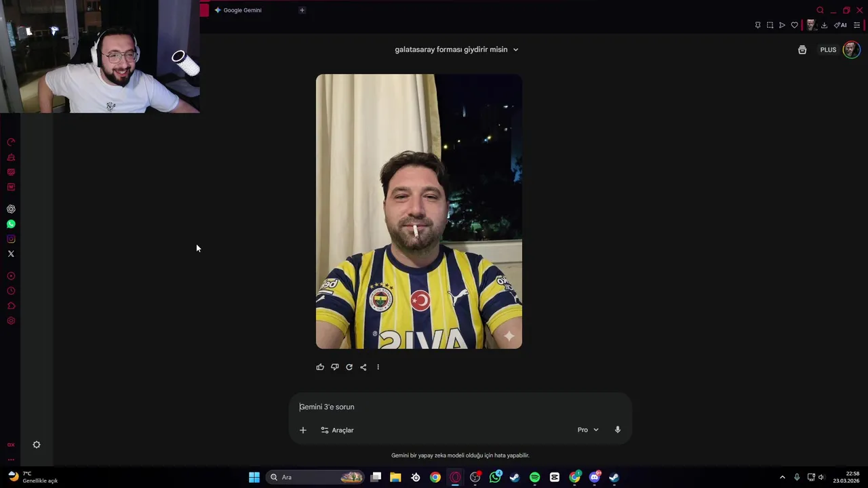Image resolution: width=868 pixels, height=488 pixels.
Task: Activate the snapshot capture tool
Action: pyautogui.click(x=770, y=25)
